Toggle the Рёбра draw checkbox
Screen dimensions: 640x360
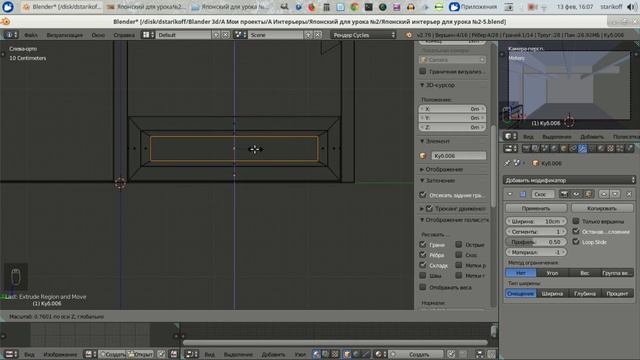(x=423, y=255)
